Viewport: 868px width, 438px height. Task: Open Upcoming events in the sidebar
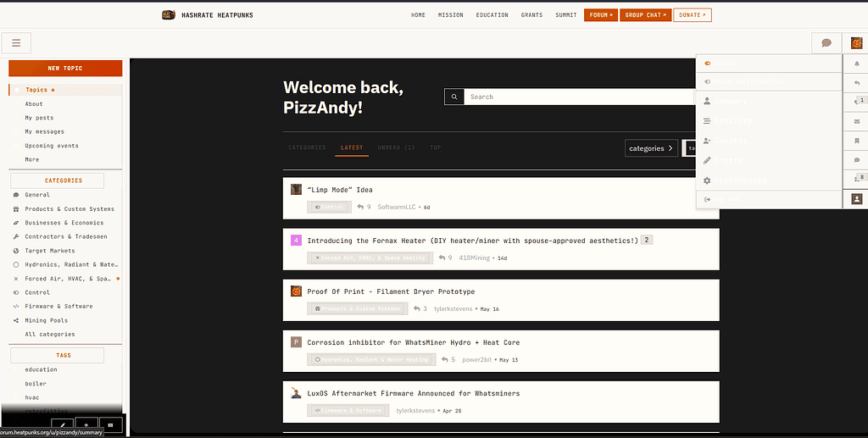click(x=52, y=146)
